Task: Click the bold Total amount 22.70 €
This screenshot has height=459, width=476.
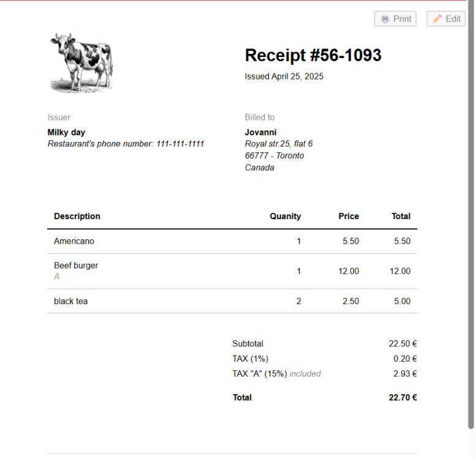Action: tap(402, 397)
